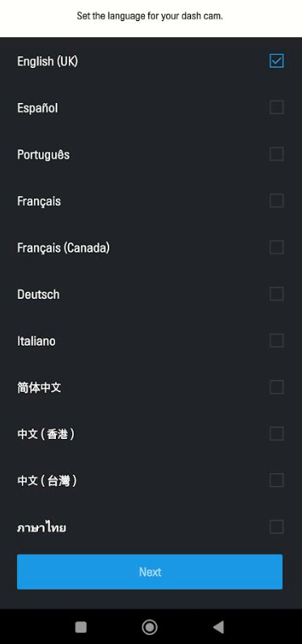Tick the Deutsch checkbox
302x644 pixels.
pyautogui.click(x=277, y=294)
